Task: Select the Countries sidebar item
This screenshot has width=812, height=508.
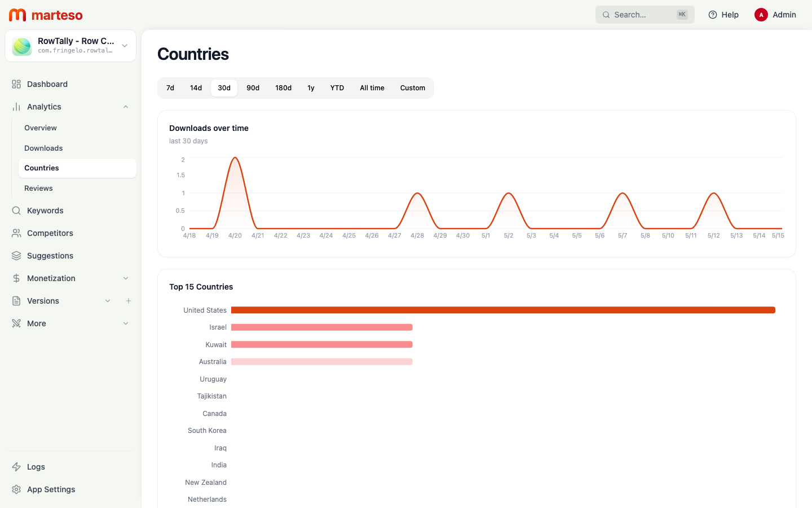Action: tap(77, 168)
